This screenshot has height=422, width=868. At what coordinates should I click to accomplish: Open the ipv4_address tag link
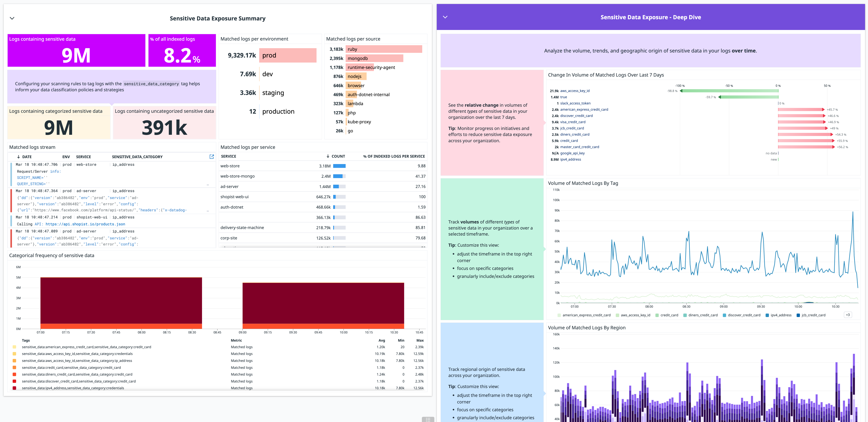(571, 159)
